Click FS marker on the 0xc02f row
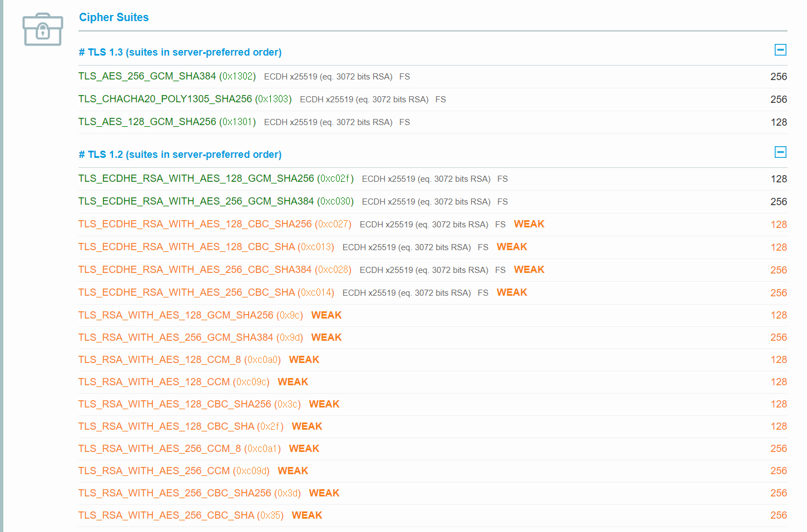This screenshot has width=807, height=532. click(x=503, y=179)
